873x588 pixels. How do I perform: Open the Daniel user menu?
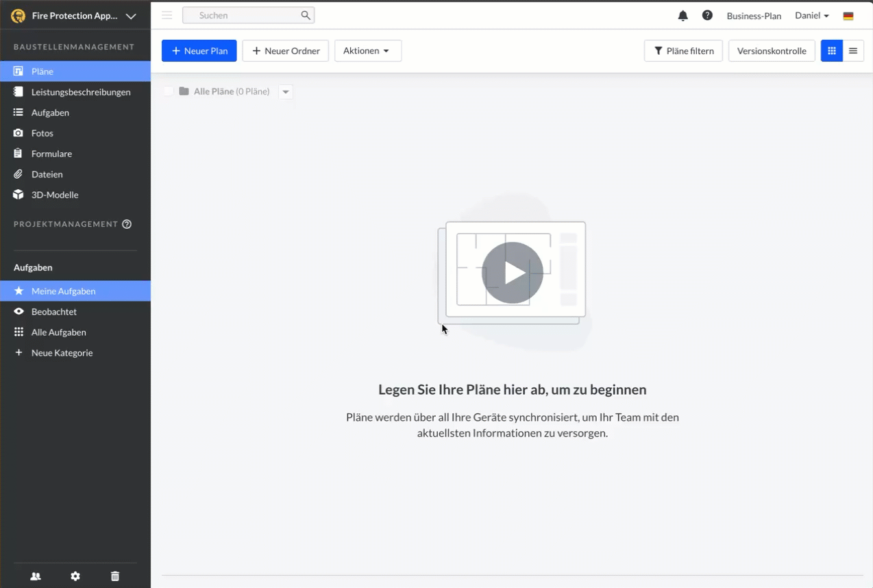[811, 16]
